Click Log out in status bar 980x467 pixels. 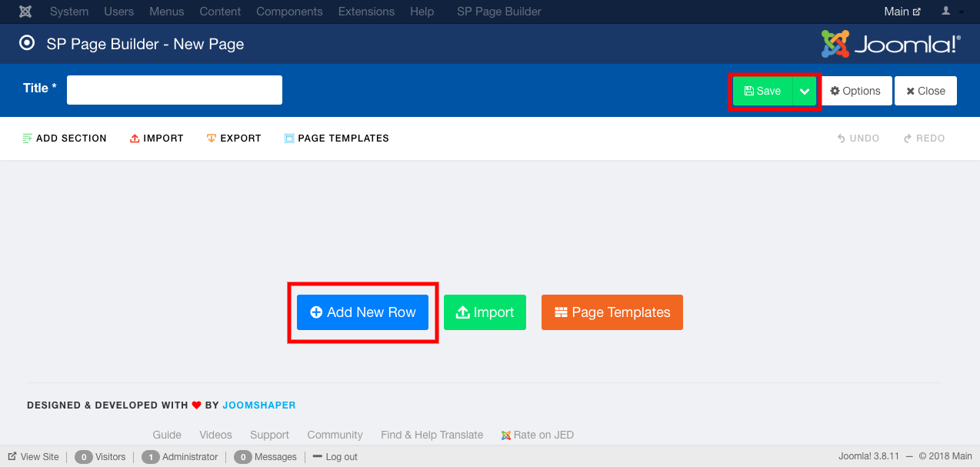(x=335, y=457)
